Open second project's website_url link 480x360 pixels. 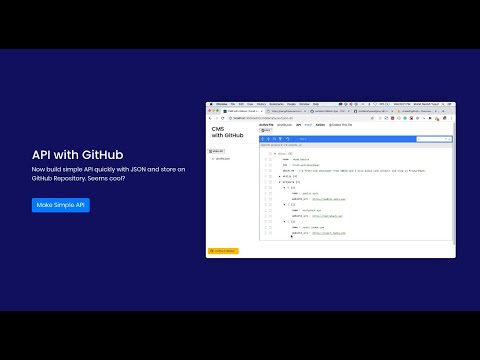pyautogui.click(x=327, y=216)
